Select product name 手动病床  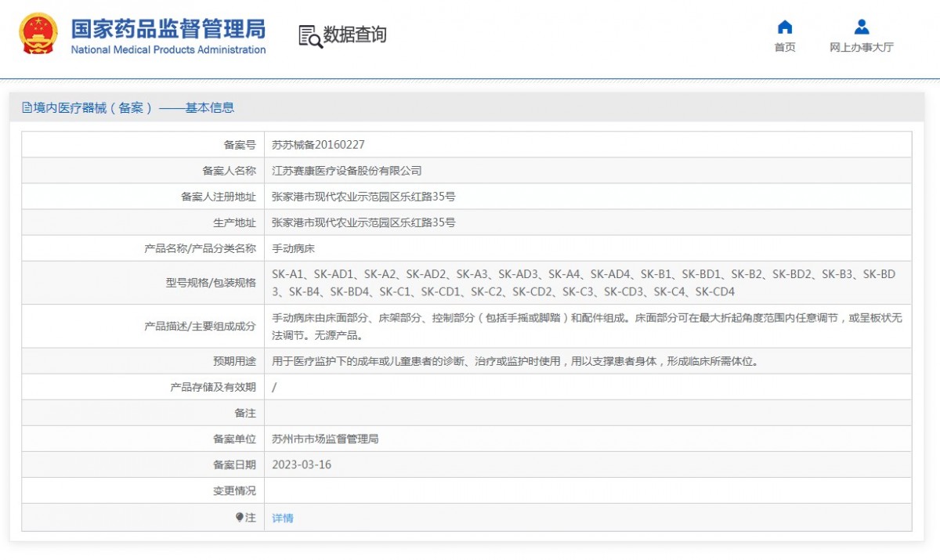[294, 248]
